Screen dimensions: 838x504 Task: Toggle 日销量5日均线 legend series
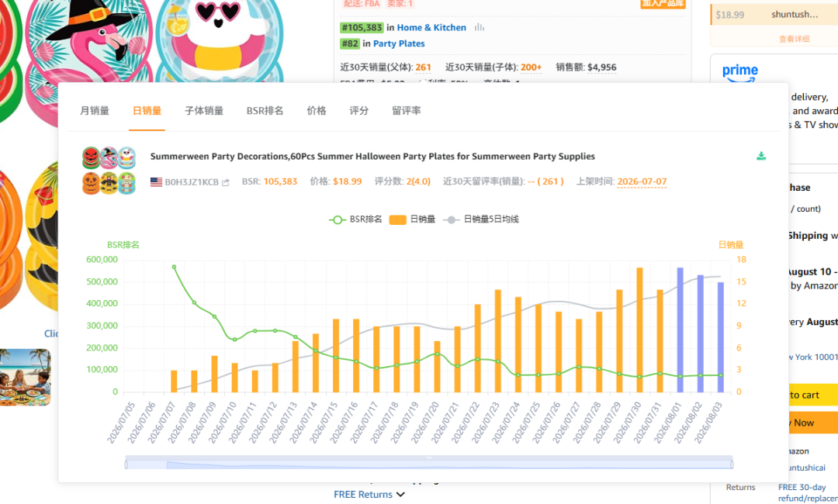(481, 219)
